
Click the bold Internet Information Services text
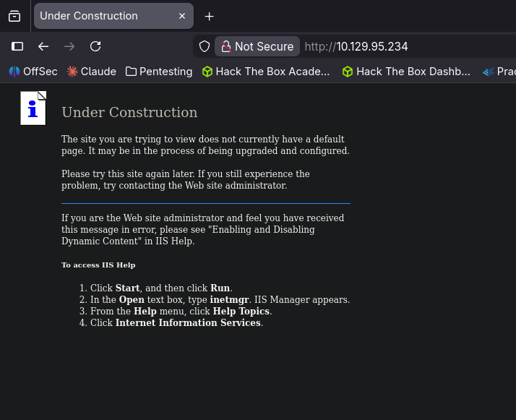click(188, 322)
